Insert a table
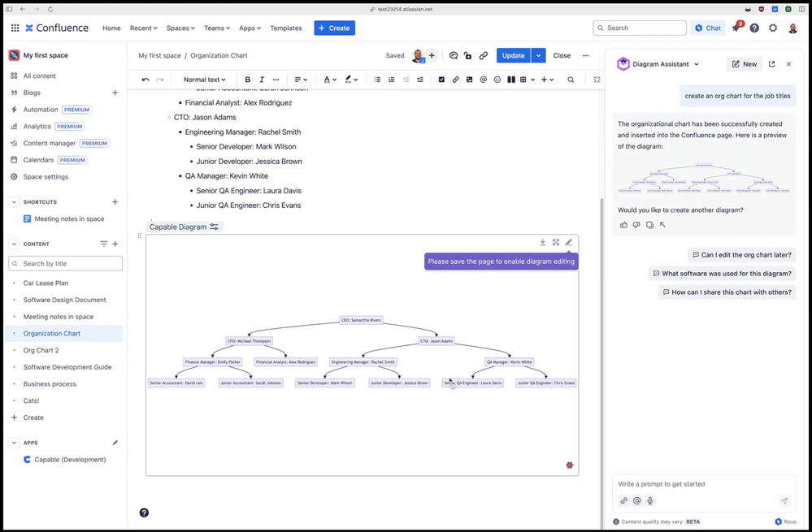This screenshot has height=532, width=812. coord(523,80)
